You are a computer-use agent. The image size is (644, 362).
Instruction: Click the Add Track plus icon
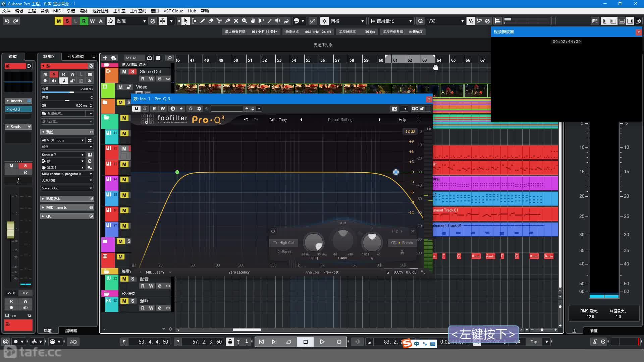tap(105, 58)
